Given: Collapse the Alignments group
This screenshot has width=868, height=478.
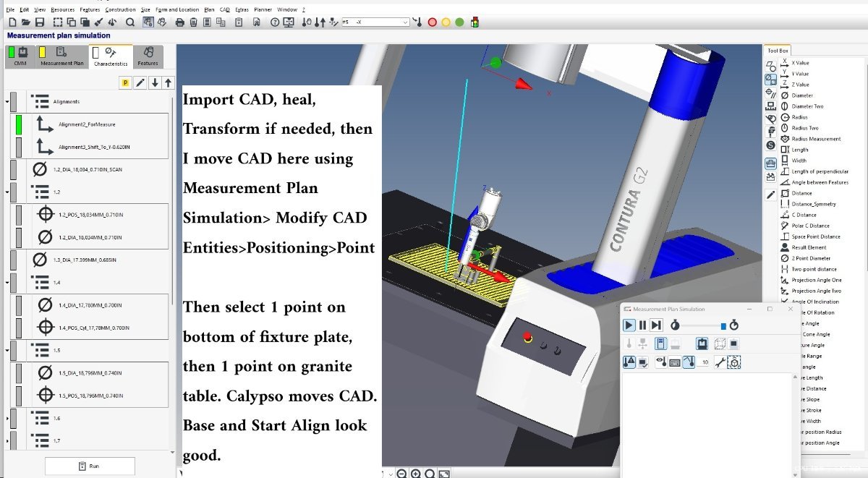Looking at the screenshot, I should click(x=8, y=102).
